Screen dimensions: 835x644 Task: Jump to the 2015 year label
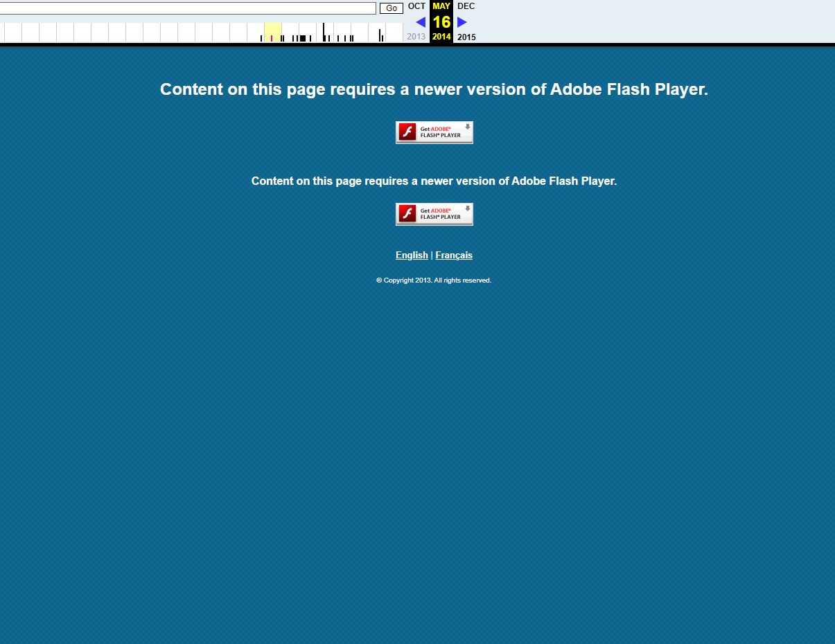click(x=466, y=37)
